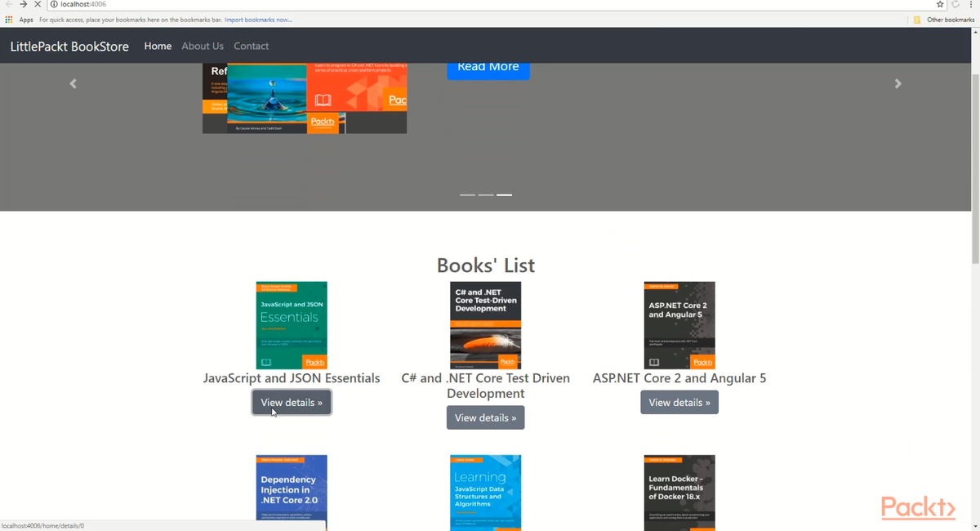Click C# and .NET Core Test Driven Development title
980x531 pixels.
[x=486, y=386]
